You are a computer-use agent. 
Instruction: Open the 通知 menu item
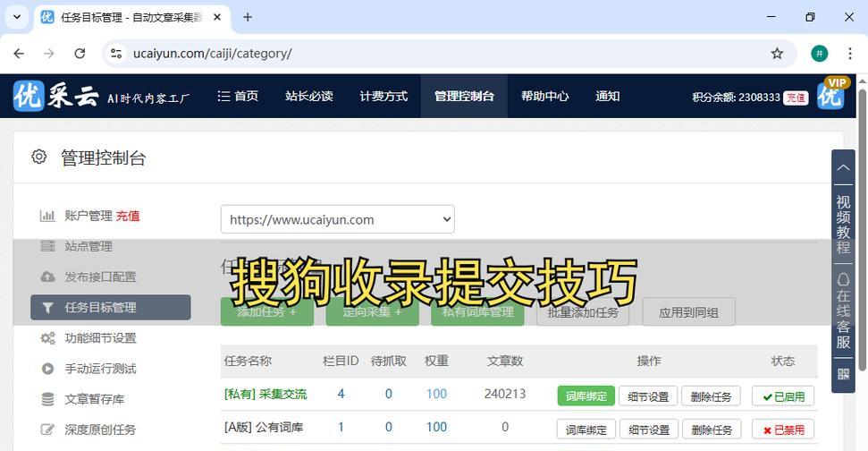(x=607, y=96)
